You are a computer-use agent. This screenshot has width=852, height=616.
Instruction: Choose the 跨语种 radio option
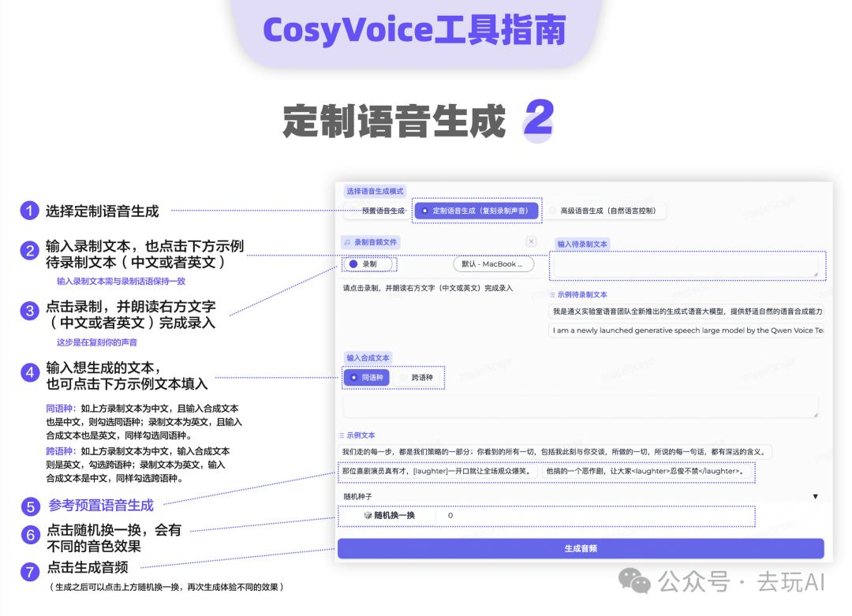pyautogui.click(x=417, y=378)
